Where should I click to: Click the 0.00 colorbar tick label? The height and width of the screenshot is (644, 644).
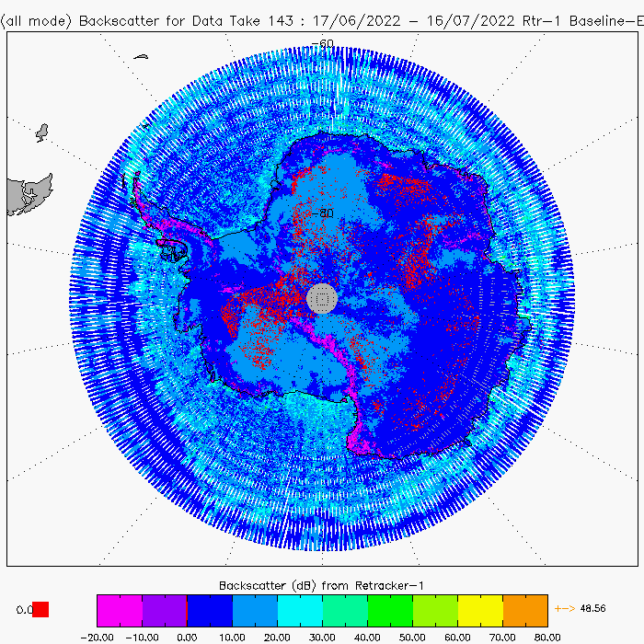(x=187, y=638)
